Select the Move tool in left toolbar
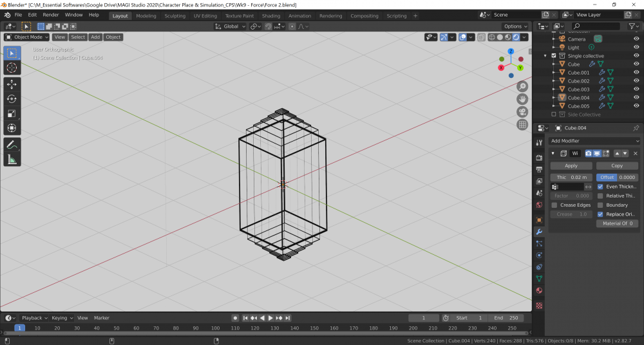The height and width of the screenshot is (345, 644). (x=12, y=84)
